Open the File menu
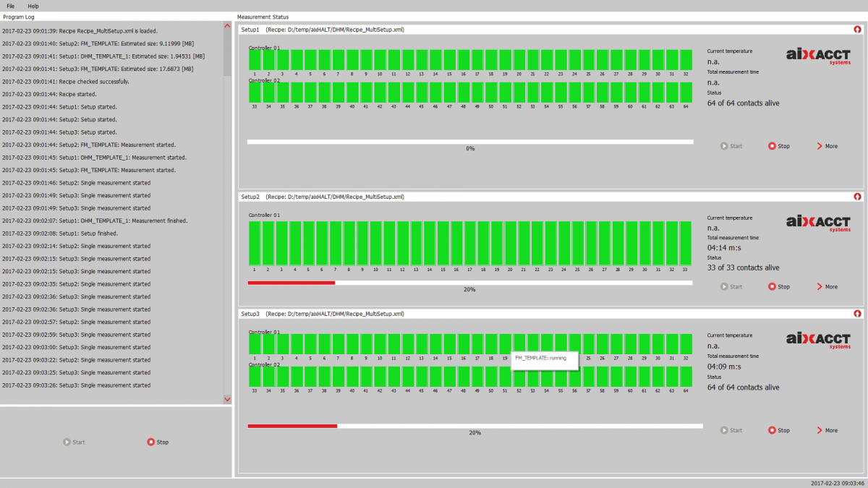 click(x=11, y=6)
